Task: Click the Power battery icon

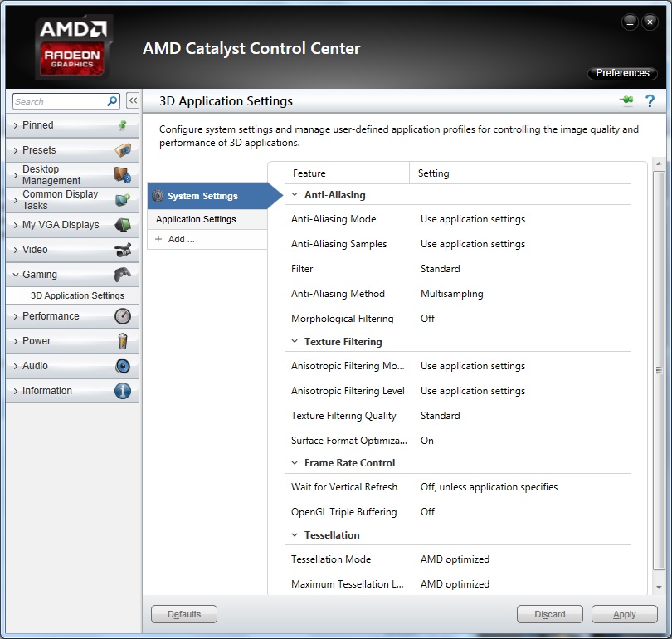Action: (122, 341)
